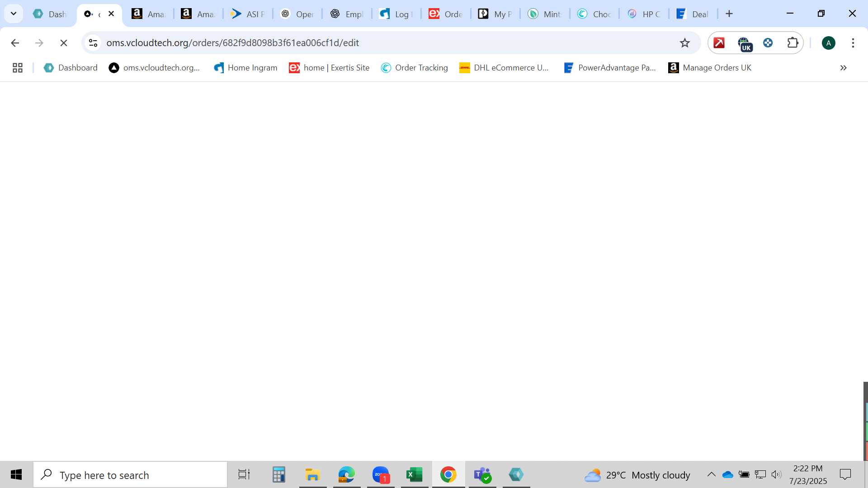Switch to the ASI tab
The image size is (868, 488).
[247, 14]
